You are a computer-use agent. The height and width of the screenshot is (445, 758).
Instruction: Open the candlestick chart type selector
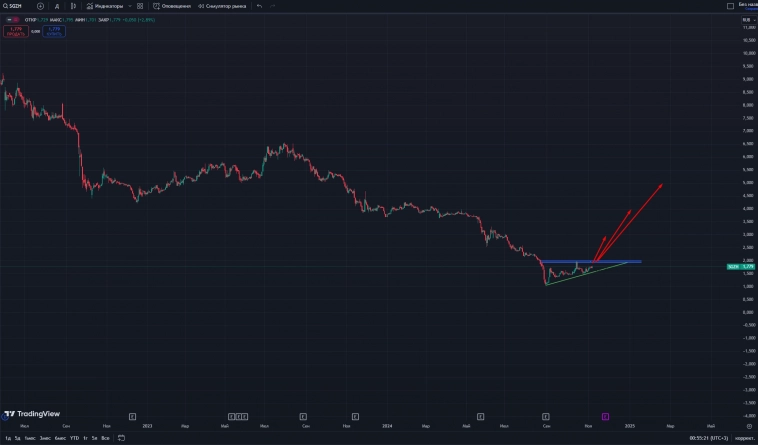[x=74, y=5]
